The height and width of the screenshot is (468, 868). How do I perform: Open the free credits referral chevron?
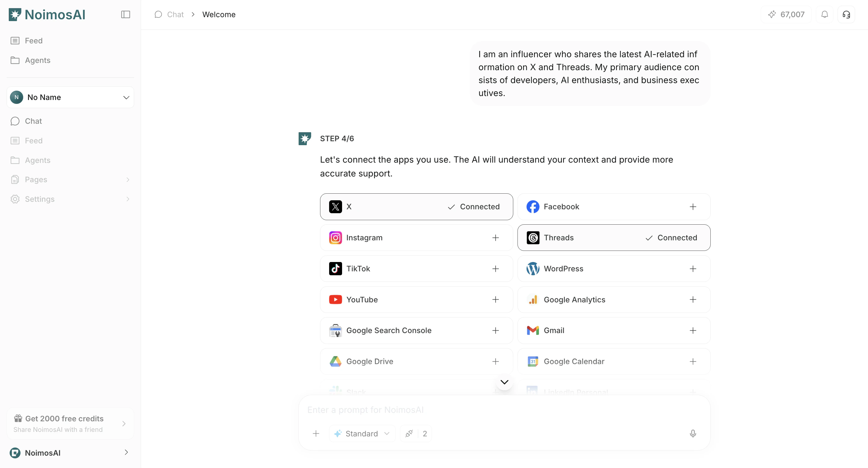pyautogui.click(x=124, y=423)
